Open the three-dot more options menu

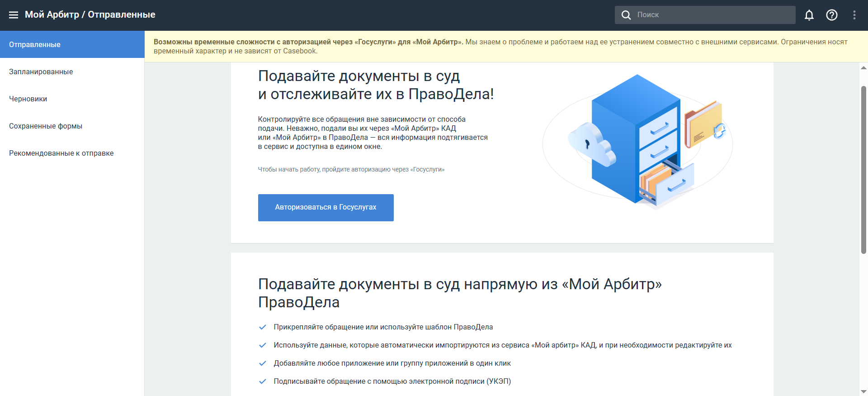854,15
